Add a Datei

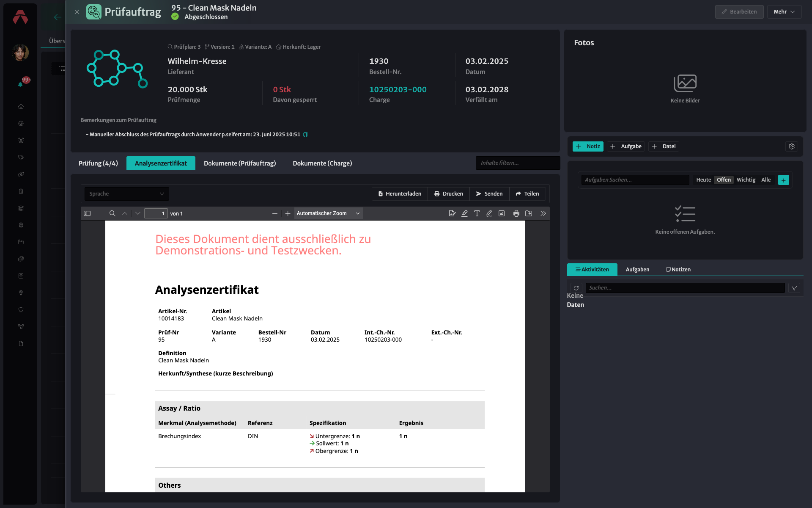[x=664, y=146]
